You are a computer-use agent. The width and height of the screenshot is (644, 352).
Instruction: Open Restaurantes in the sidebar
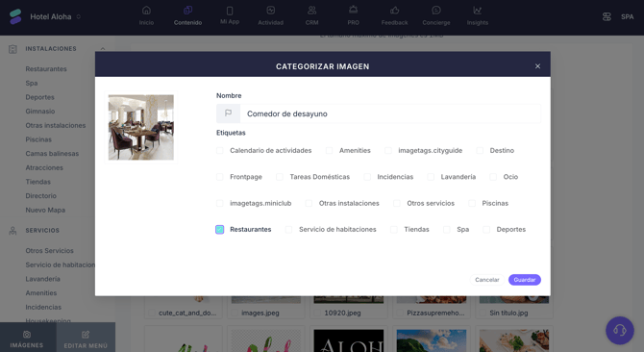tap(46, 69)
